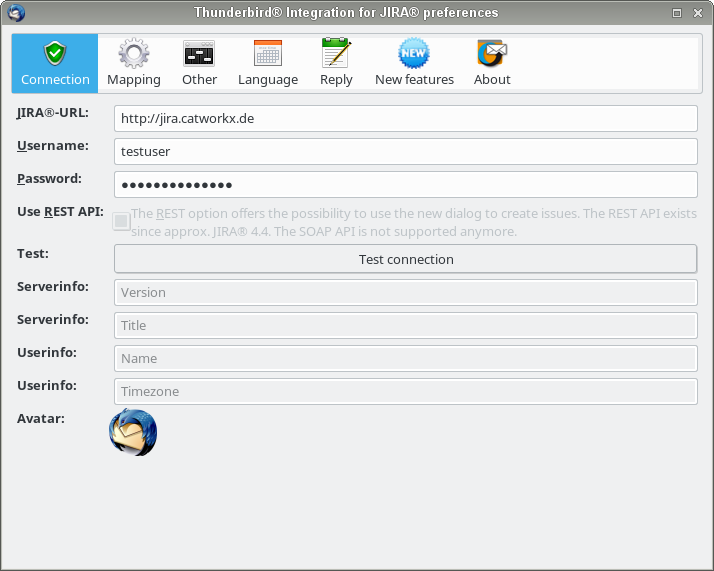Click into the JIRA-URL field
The height and width of the screenshot is (571, 714).
point(405,119)
